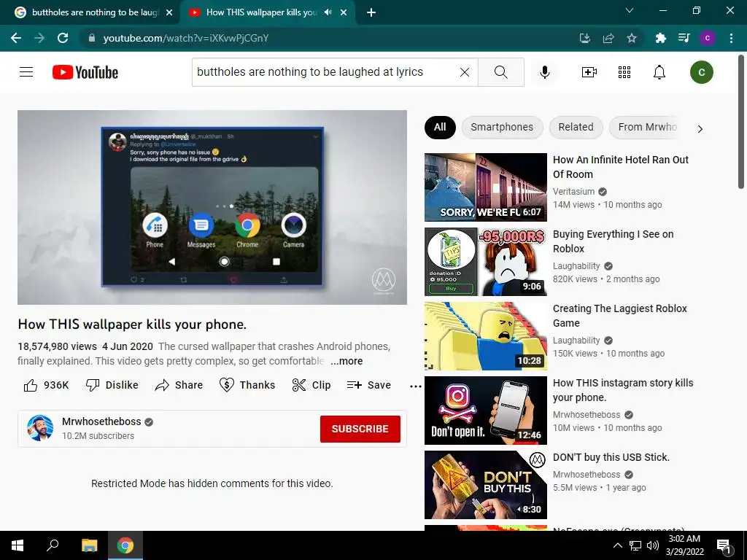
Task: Start voice search with microphone icon
Action: point(544,72)
